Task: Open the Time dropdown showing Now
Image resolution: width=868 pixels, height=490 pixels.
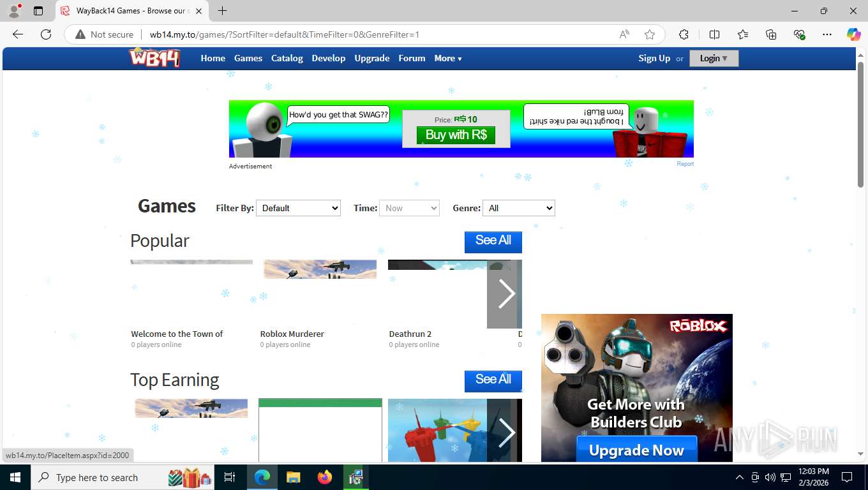Action: click(x=409, y=208)
